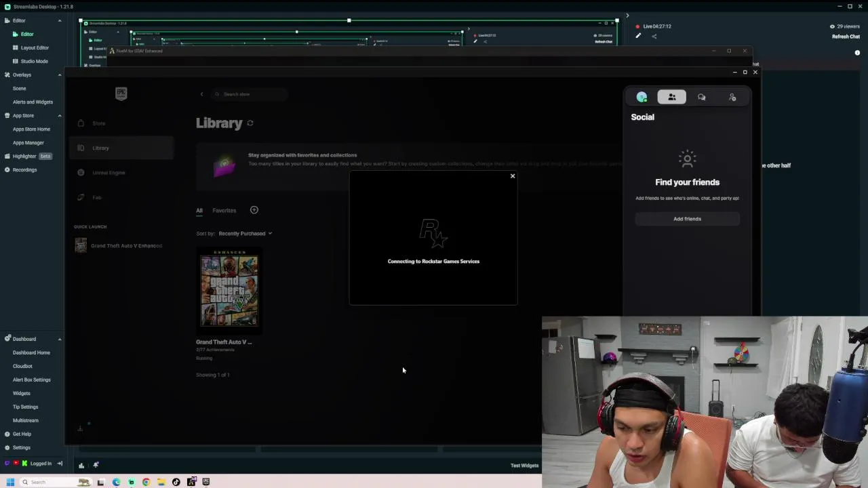Viewport: 868px width, 488px height.
Task: Quick launch Grand Theft Auto V Enhanced
Action: point(119,245)
